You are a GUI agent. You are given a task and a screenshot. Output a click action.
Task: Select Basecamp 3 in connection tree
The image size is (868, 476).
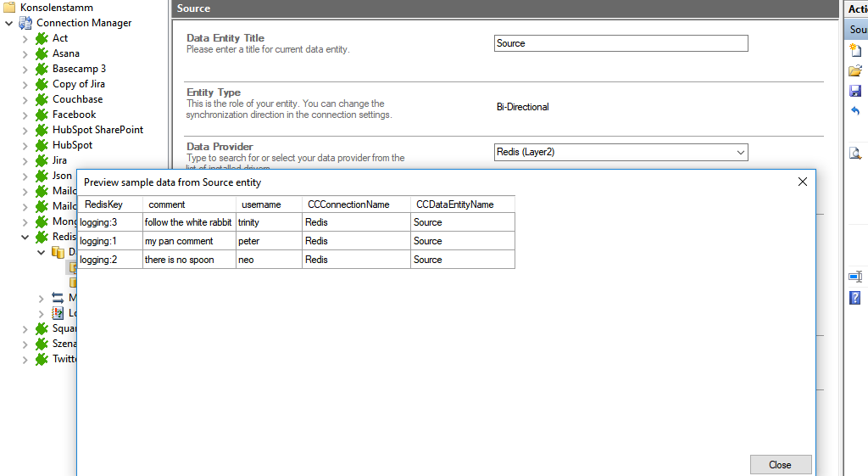click(x=79, y=69)
